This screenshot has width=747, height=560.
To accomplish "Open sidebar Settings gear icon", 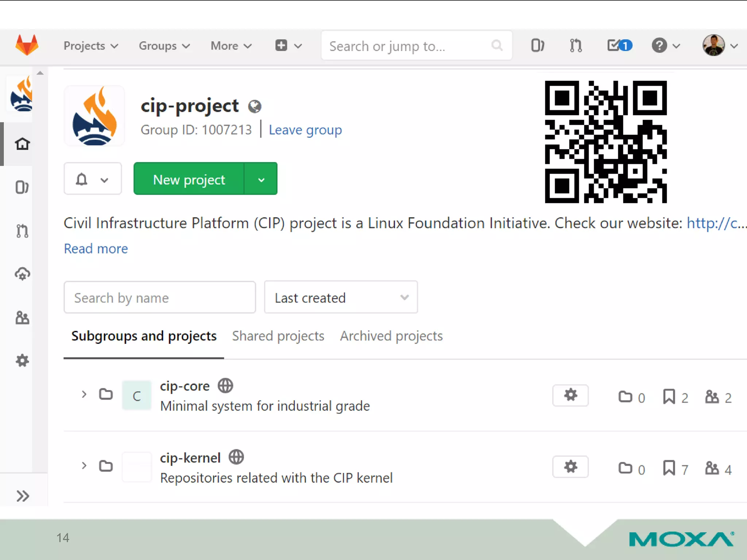I will [22, 361].
